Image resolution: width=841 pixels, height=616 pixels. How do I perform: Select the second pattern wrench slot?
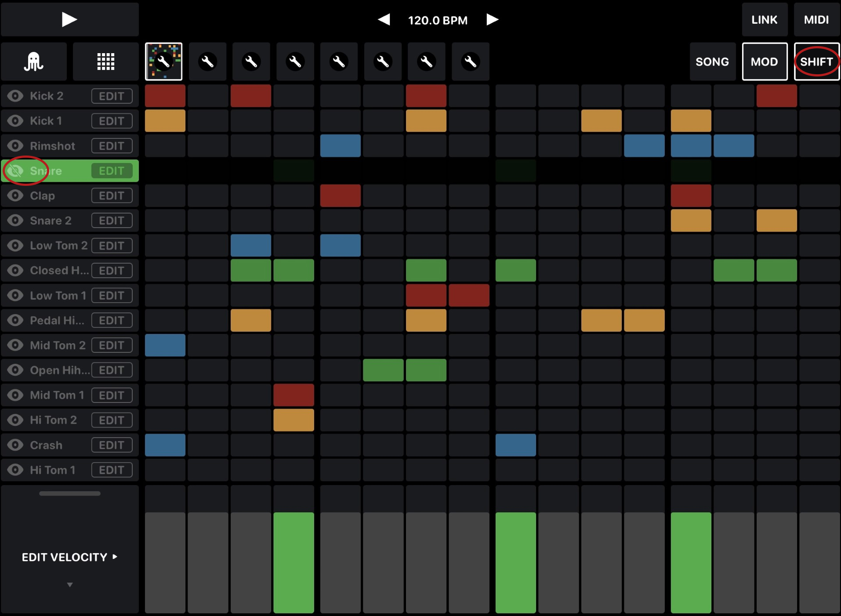tap(207, 62)
